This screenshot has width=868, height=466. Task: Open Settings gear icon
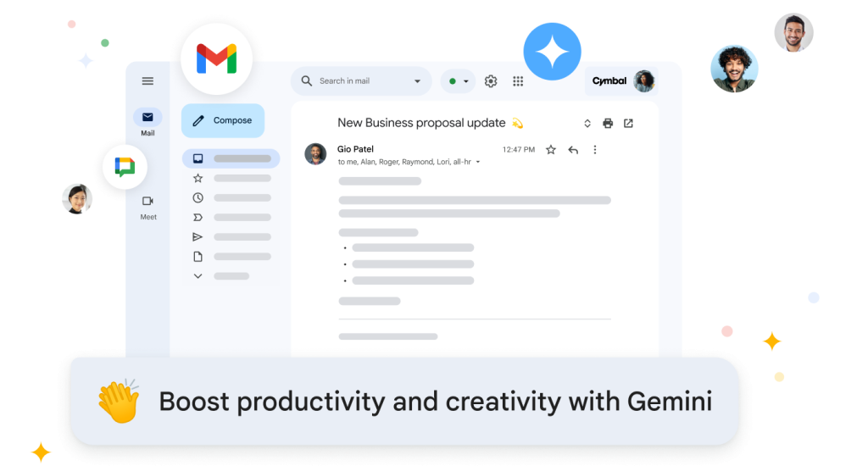[491, 81]
